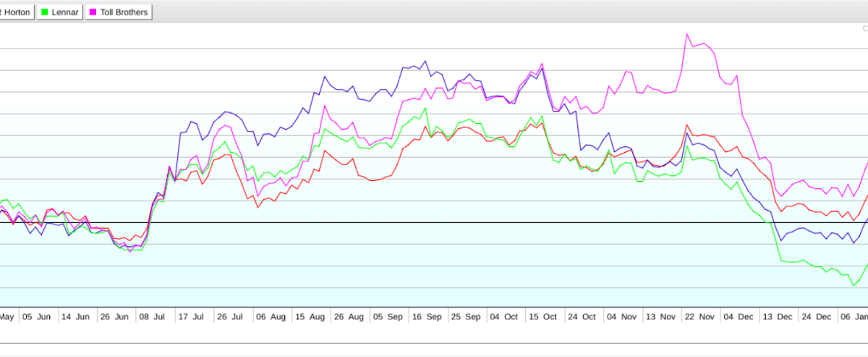
Task: Click the 25 Sep date axis label
Action: [x=466, y=316]
